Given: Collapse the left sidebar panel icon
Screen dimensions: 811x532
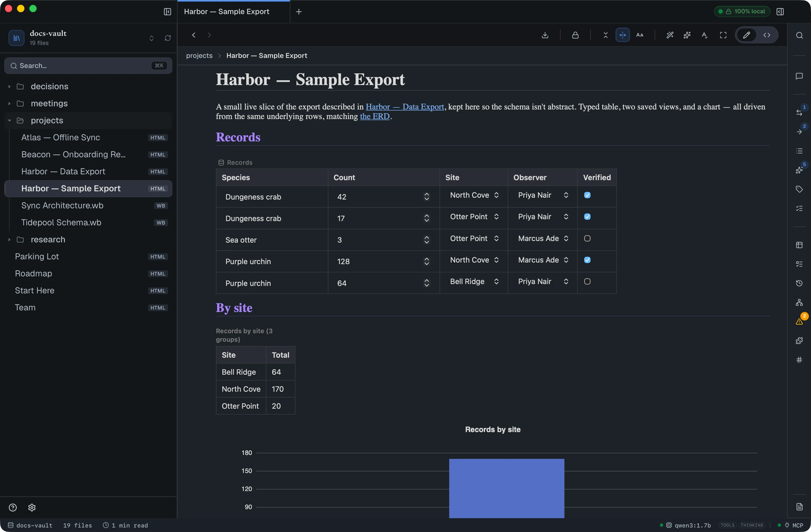Looking at the screenshot, I should (167, 12).
